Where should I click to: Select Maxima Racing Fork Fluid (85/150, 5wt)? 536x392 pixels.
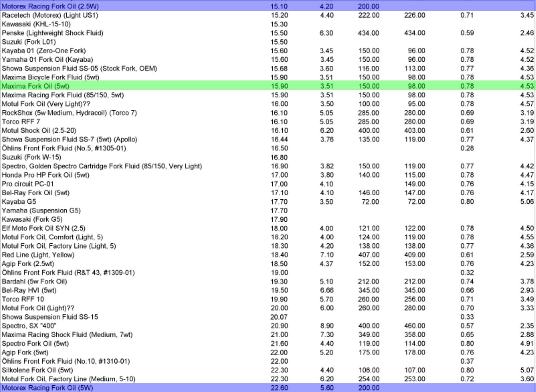pos(63,95)
